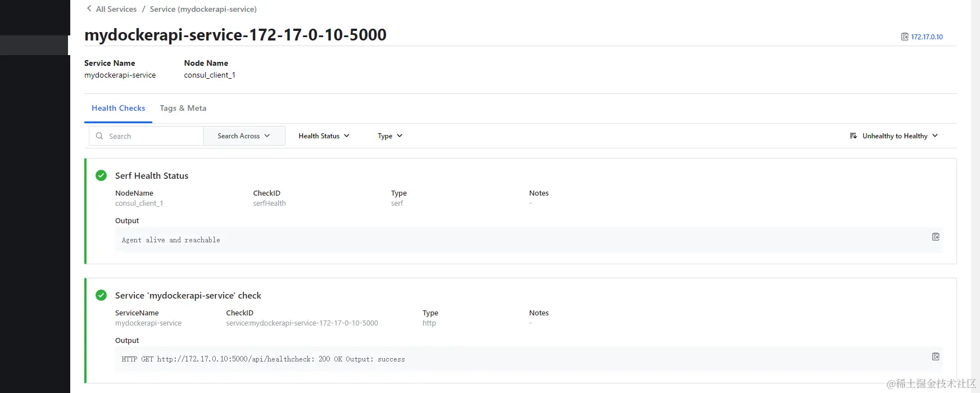Select highlighted item in dark sidebar
The height and width of the screenshot is (393, 980).
click(35, 45)
